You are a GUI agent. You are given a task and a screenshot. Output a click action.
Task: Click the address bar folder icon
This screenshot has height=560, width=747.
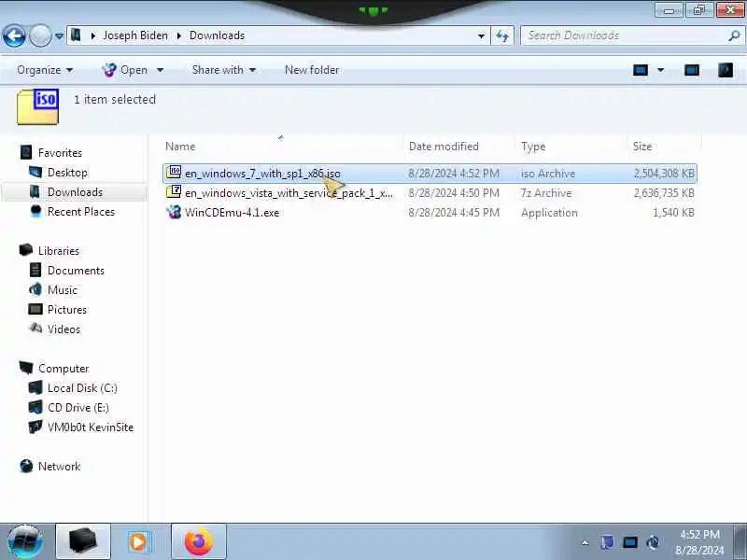76,35
